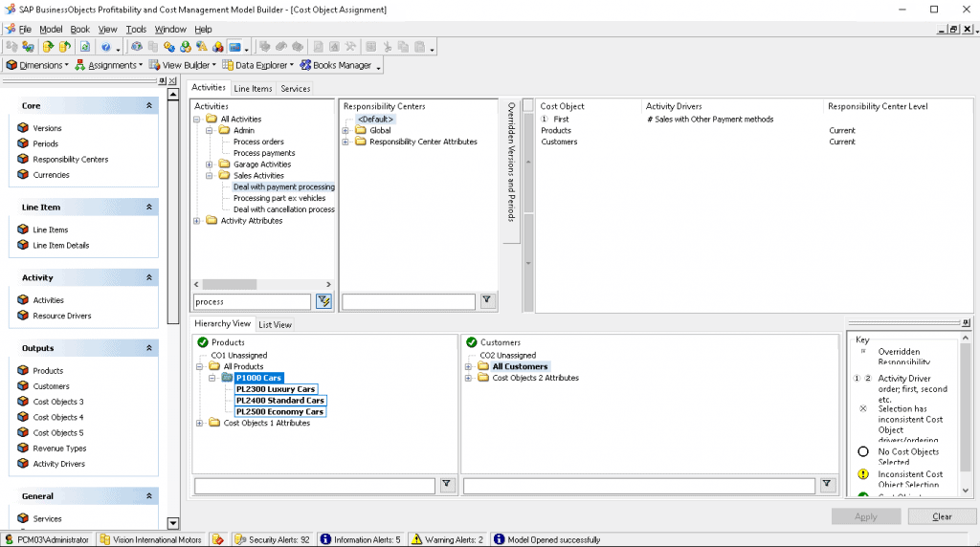Image resolution: width=980 pixels, height=547 pixels.
Task: Collapse the Sales Activities folder
Action: pyautogui.click(x=210, y=176)
